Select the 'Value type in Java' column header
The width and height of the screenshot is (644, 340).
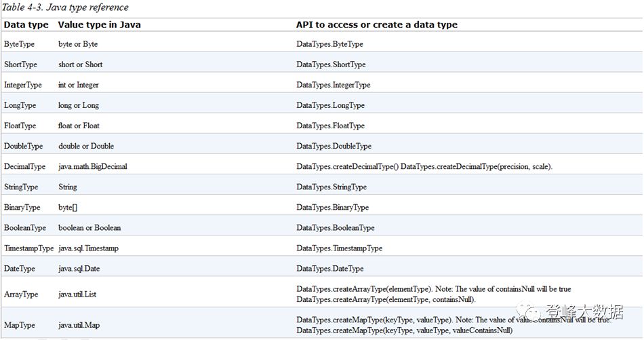pyautogui.click(x=100, y=24)
